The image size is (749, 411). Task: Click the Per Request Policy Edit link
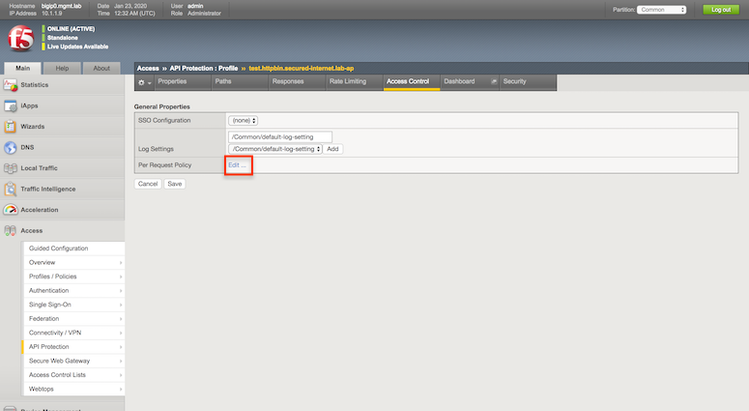(x=237, y=165)
